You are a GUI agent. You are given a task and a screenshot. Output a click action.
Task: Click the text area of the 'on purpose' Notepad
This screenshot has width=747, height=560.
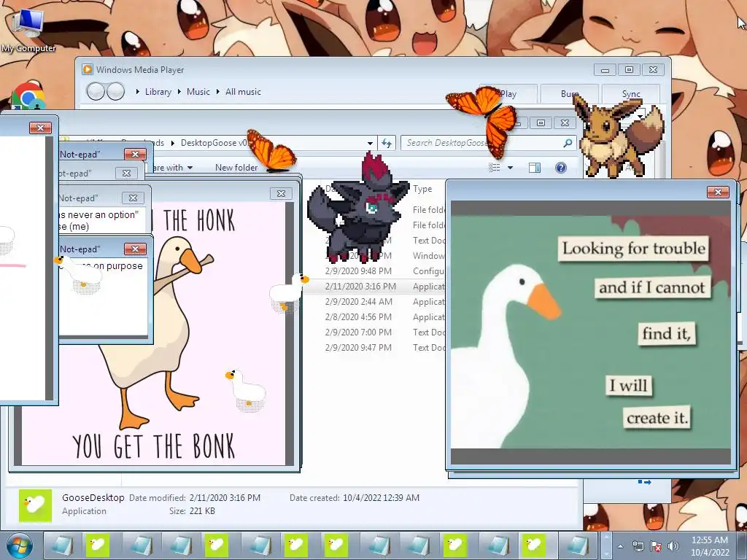[104, 297]
